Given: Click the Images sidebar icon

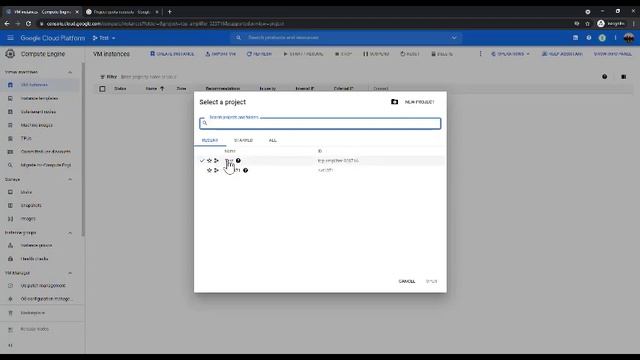Looking at the screenshot, I should [10, 219].
